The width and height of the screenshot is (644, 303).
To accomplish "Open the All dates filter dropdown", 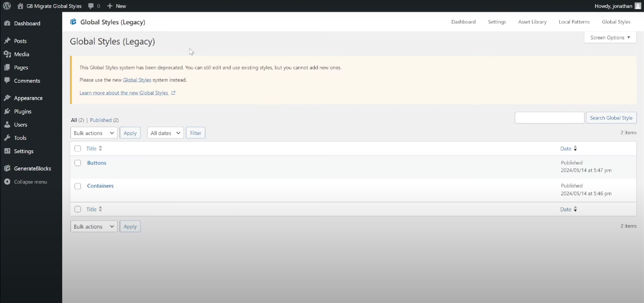I will click(165, 133).
